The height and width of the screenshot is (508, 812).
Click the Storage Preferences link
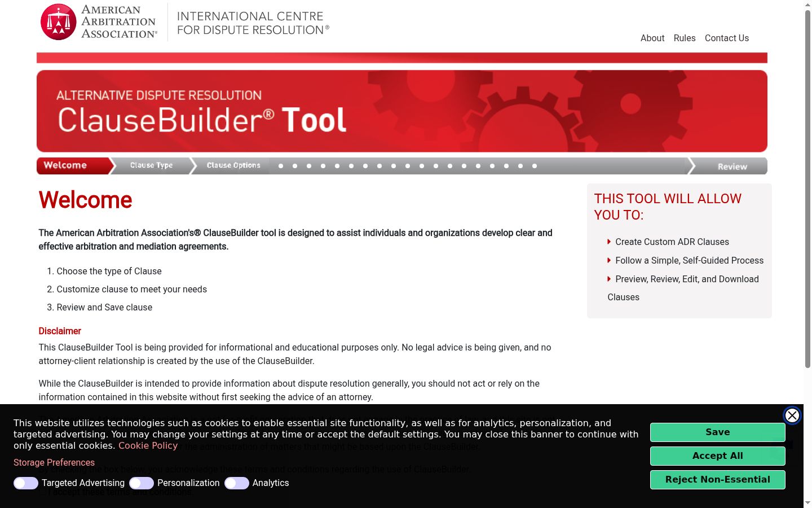click(x=54, y=463)
